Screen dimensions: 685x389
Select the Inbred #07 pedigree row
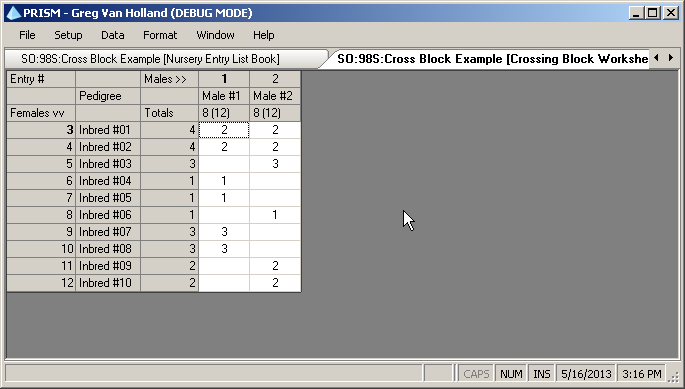(108, 232)
